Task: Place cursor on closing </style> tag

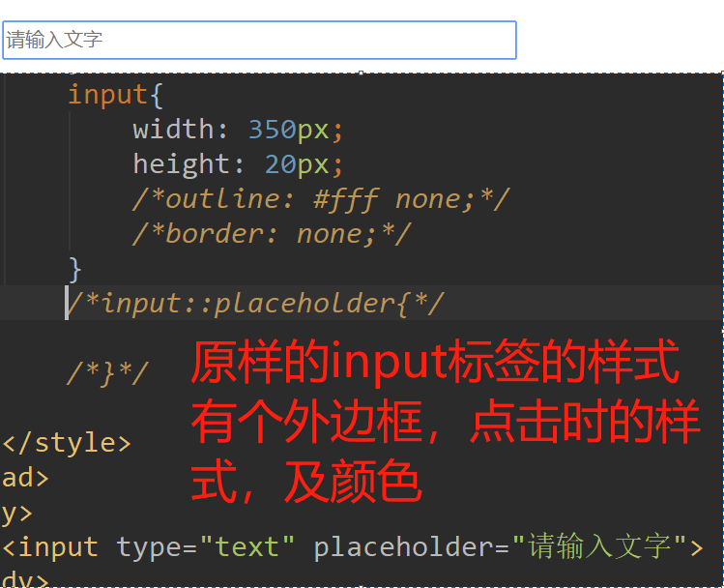Action: point(67,443)
